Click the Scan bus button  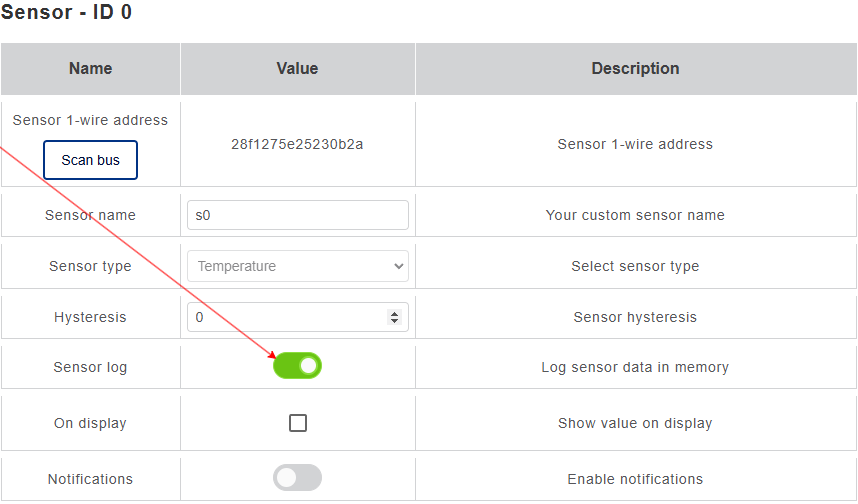pos(90,160)
